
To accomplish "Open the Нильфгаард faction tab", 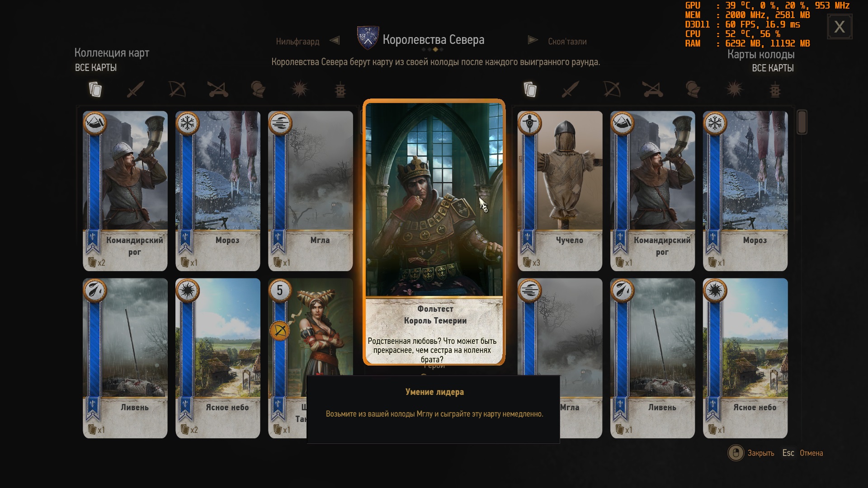I will pos(297,42).
